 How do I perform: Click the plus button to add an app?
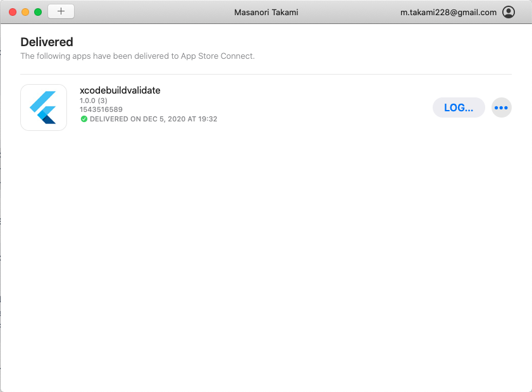[x=61, y=11]
